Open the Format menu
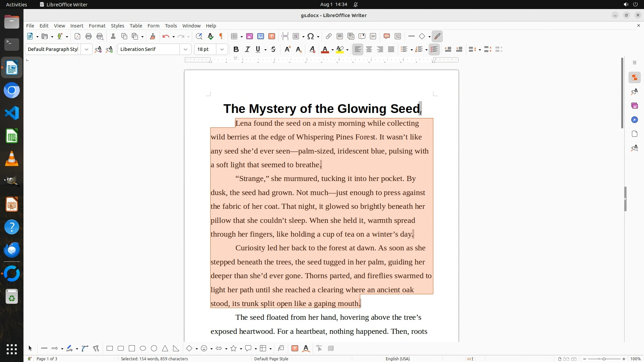644x362 pixels. [x=97, y=26]
